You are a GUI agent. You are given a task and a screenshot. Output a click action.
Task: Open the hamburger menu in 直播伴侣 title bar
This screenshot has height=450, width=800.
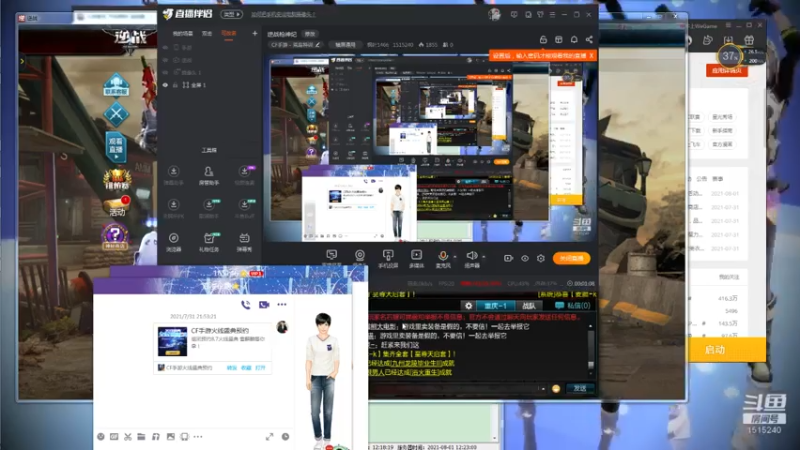(x=552, y=15)
